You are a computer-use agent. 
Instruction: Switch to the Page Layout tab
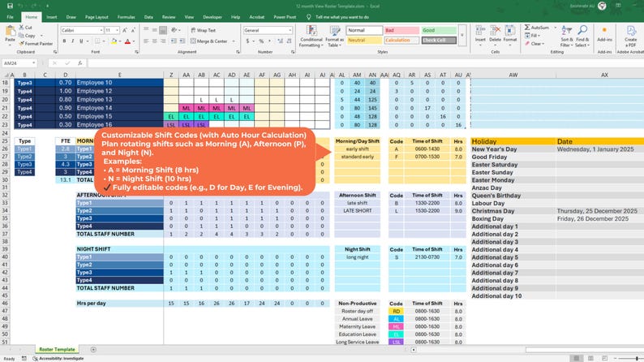click(x=97, y=17)
